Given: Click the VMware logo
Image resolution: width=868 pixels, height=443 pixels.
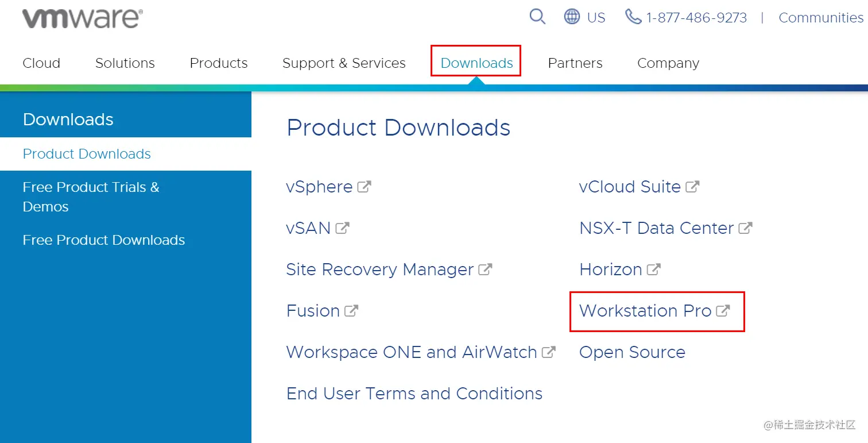Looking at the screenshot, I should tap(83, 18).
